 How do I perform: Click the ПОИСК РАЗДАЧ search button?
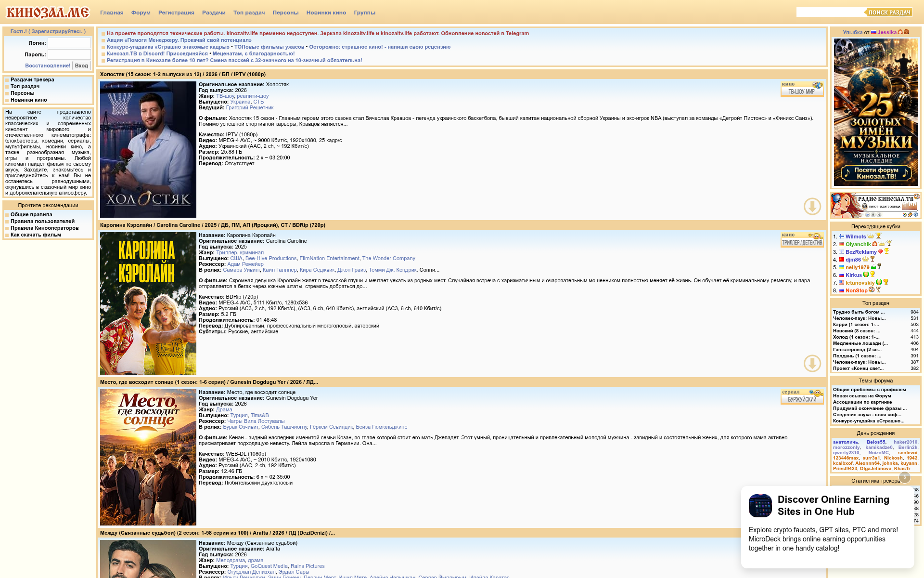pos(888,12)
